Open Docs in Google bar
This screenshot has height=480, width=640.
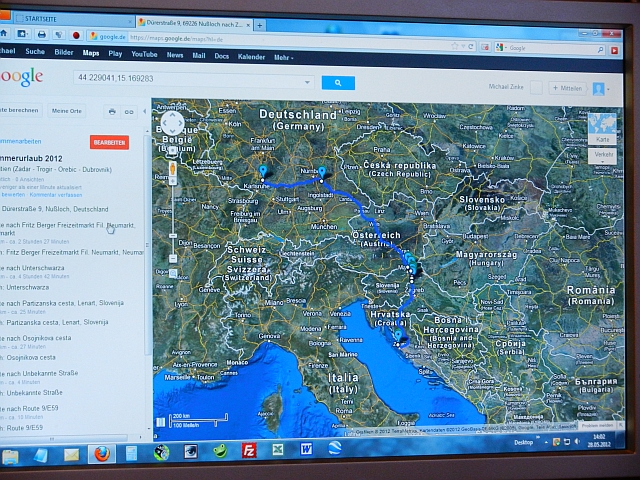click(222, 56)
